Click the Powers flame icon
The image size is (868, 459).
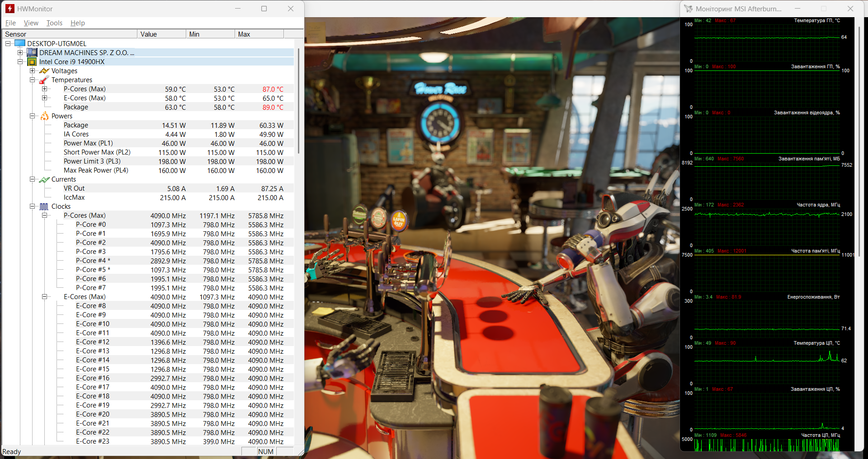pos(44,116)
